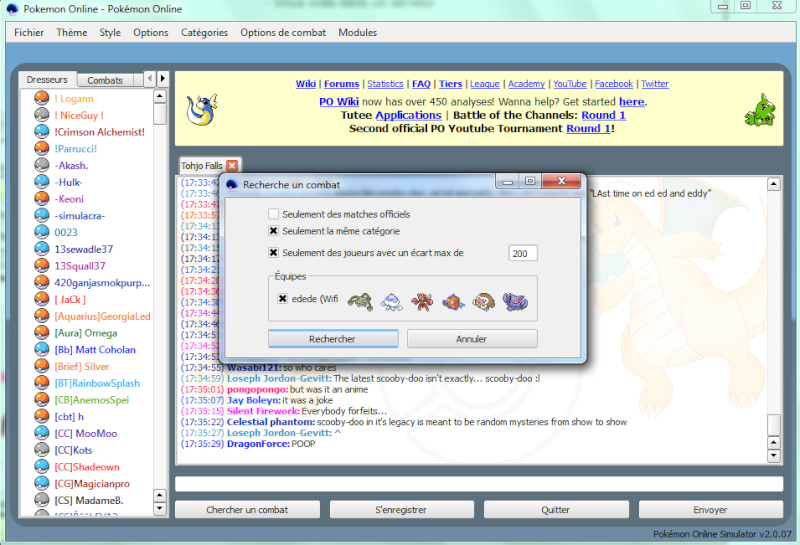Click the blue-orange Pokémon sprite, fourth in the team
The image size is (800, 545).
coord(453,302)
